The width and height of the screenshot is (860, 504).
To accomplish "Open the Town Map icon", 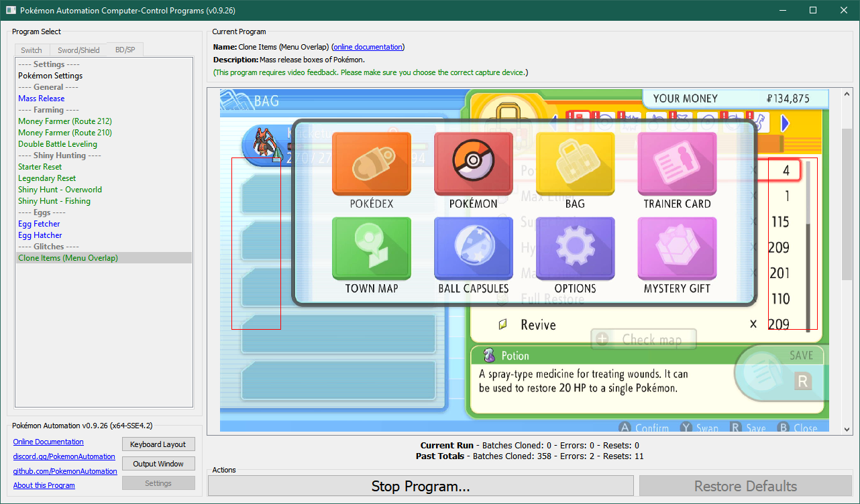I will (371, 249).
